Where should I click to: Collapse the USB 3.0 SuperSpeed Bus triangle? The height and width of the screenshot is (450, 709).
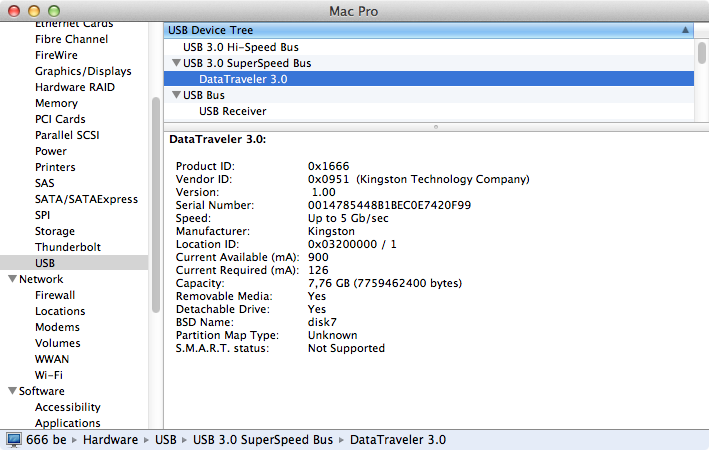pos(176,63)
